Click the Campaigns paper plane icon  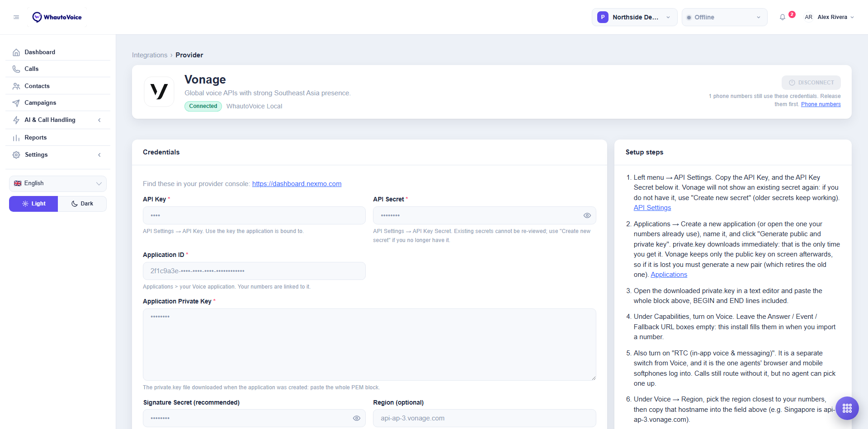point(16,103)
